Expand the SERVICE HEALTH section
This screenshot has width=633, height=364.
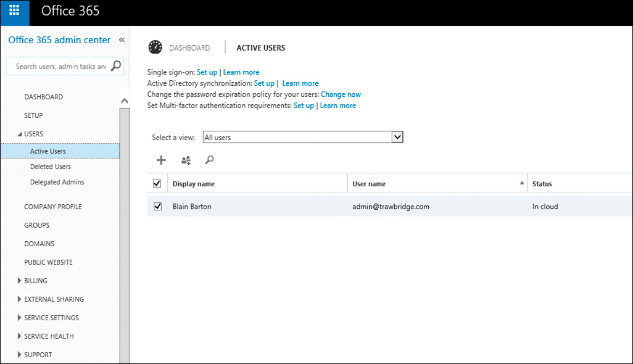[19, 336]
